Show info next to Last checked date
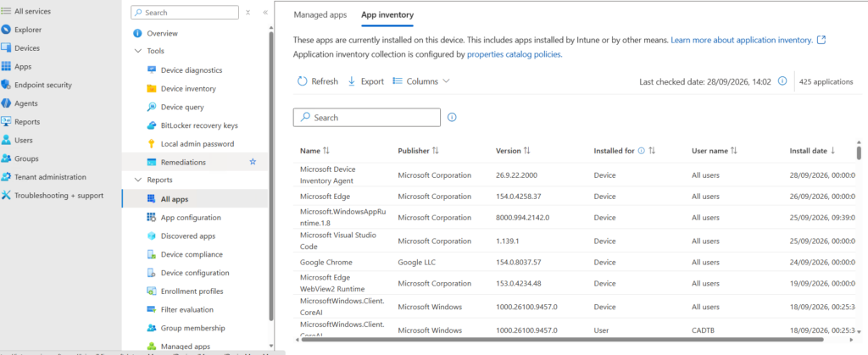 click(x=782, y=80)
